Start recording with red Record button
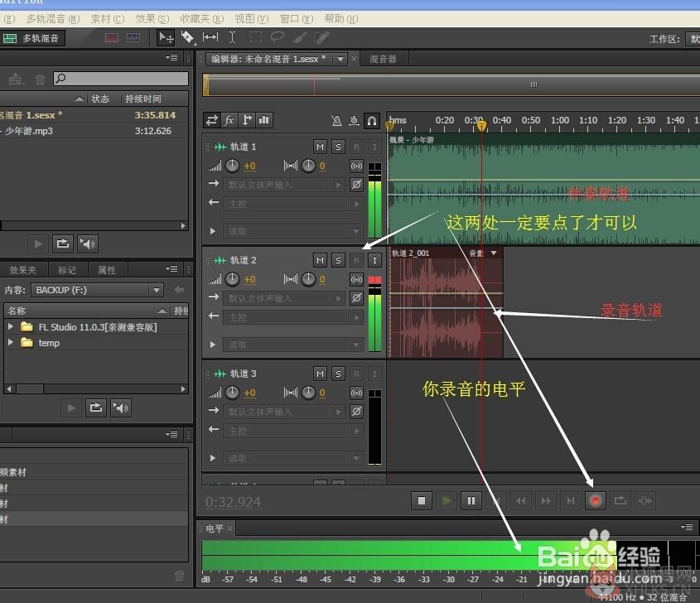700x603 pixels. (x=596, y=501)
